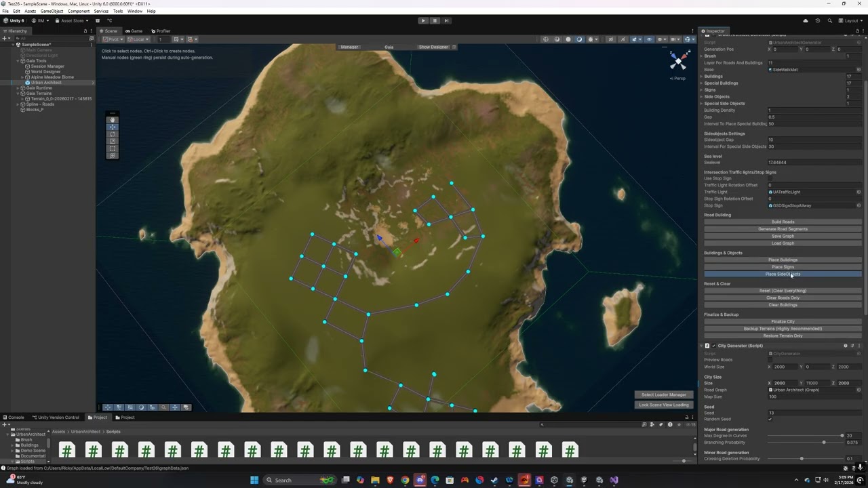Screen dimensions: 868x488
Task: Open File Explorer from taskbar
Action: coord(375,480)
